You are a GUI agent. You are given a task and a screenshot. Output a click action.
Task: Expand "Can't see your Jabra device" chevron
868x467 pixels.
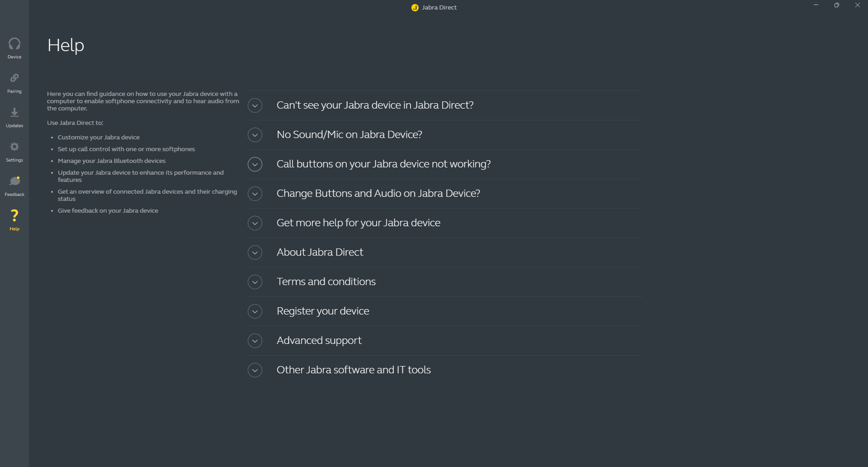pos(255,105)
